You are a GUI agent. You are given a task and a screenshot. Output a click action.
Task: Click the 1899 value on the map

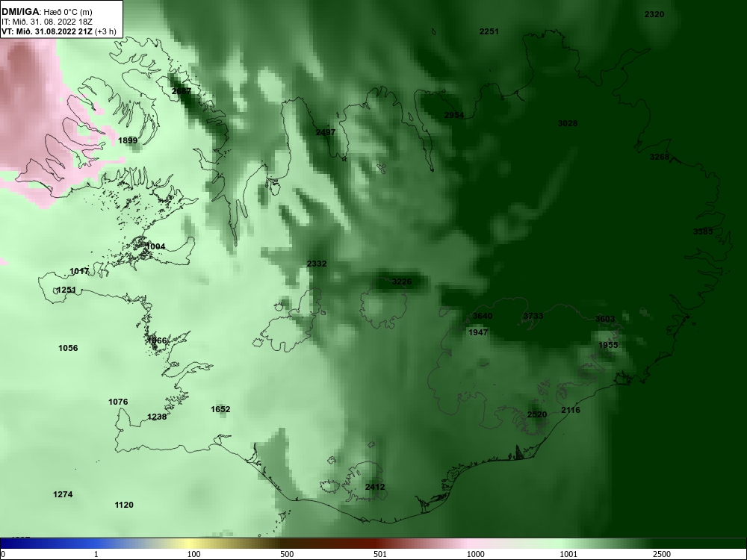128,140
